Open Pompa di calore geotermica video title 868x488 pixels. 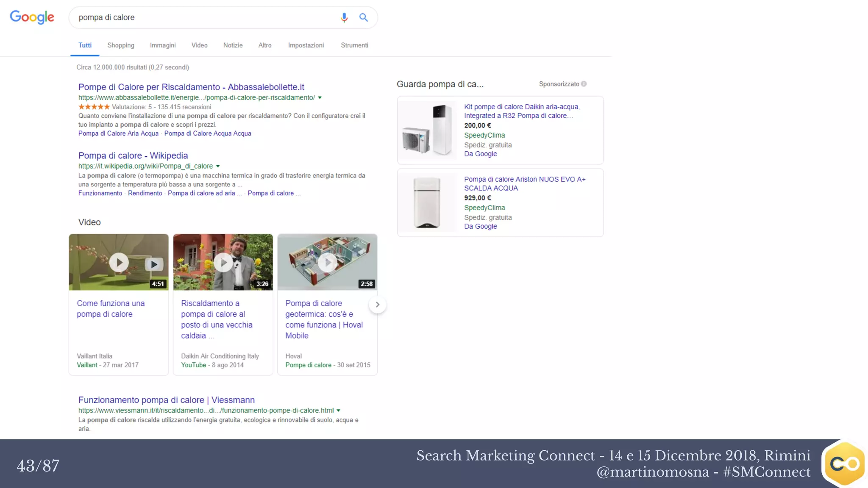pyautogui.click(x=324, y=319)
